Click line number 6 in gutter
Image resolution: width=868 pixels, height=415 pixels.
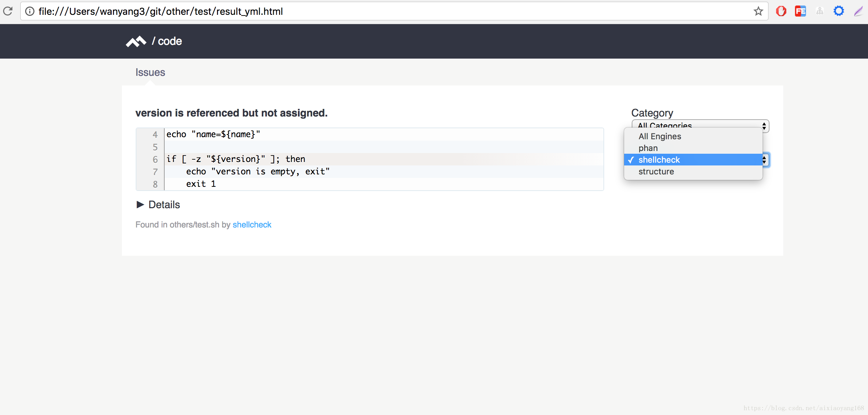[x=155, y=160]
